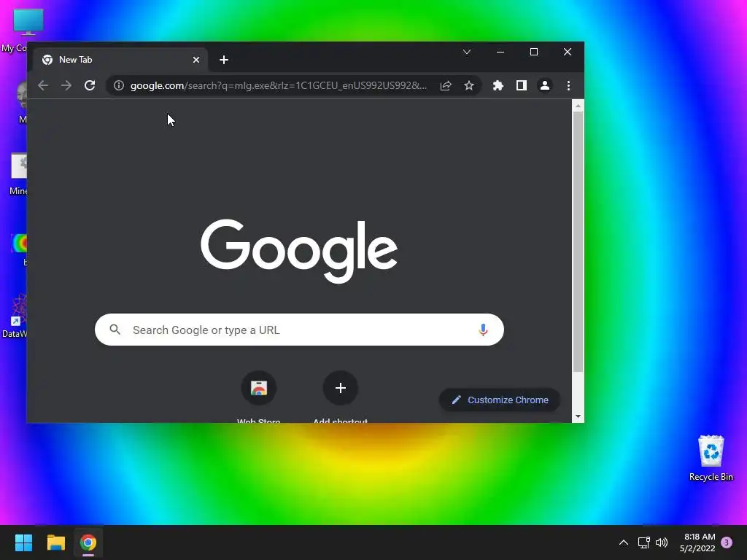
Task: Click Chrome's forward navigation arrow
Action: coord(66,86)
